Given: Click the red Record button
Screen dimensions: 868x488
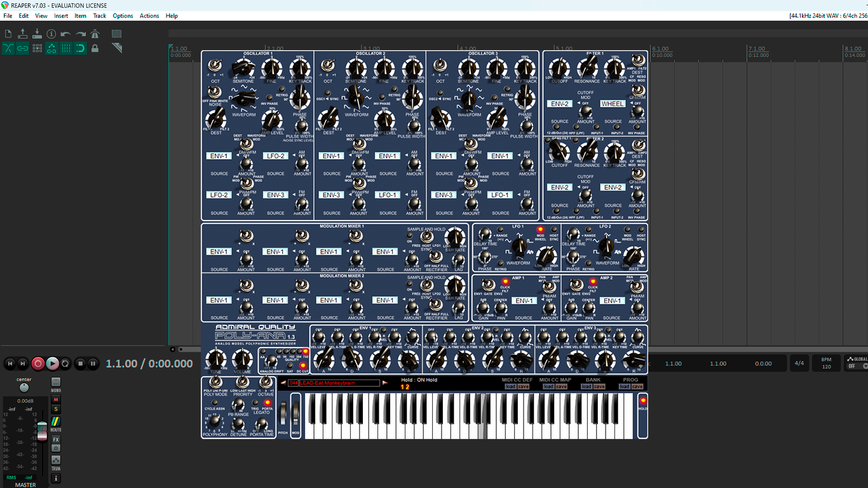Looking at the screenshot, I should pos(38,363).
